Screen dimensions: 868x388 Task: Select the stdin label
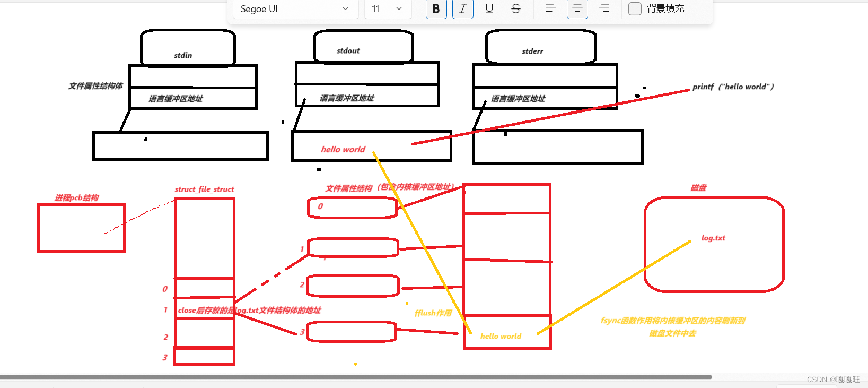(183, 55)
